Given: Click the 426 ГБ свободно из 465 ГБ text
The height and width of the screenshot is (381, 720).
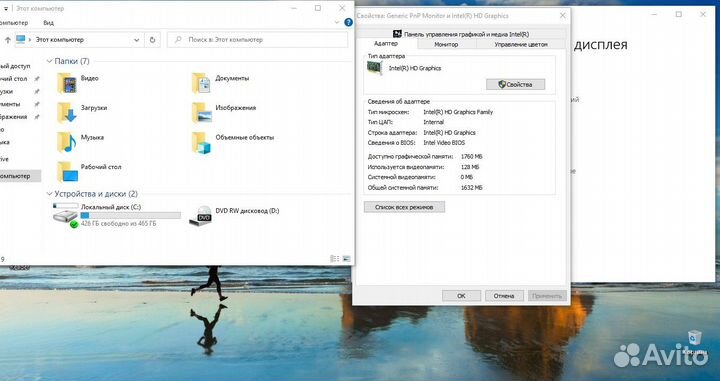Looking at the screenshot, I should pos(118,224).
